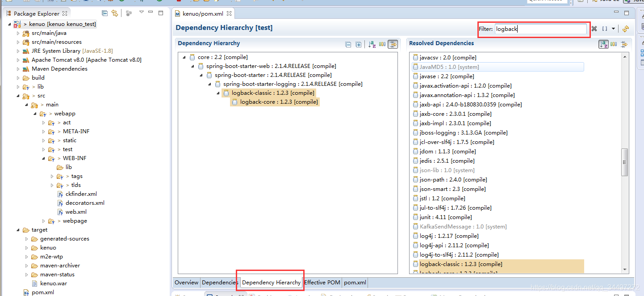
Task: Open the pom.xml source tab
Action: click(355, 283)
